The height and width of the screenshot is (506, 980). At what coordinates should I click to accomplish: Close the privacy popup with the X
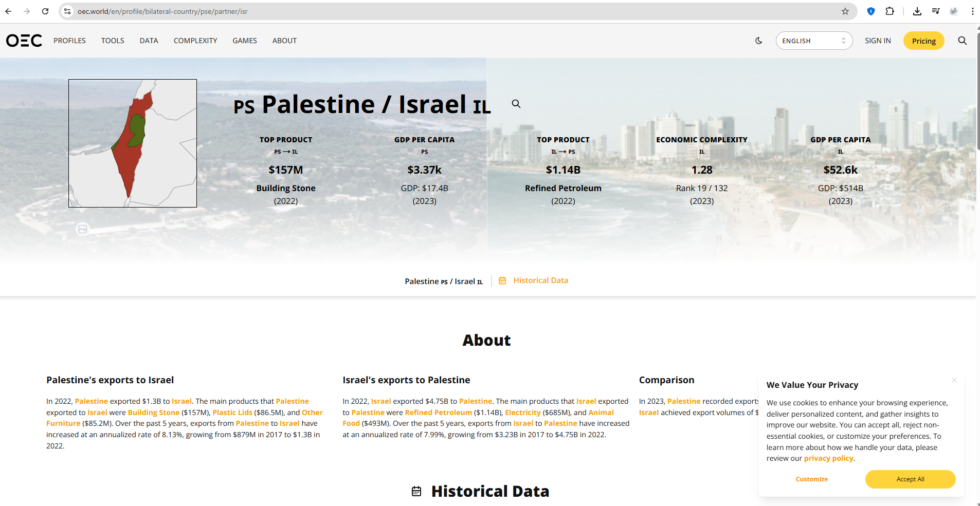click(954, 380)
